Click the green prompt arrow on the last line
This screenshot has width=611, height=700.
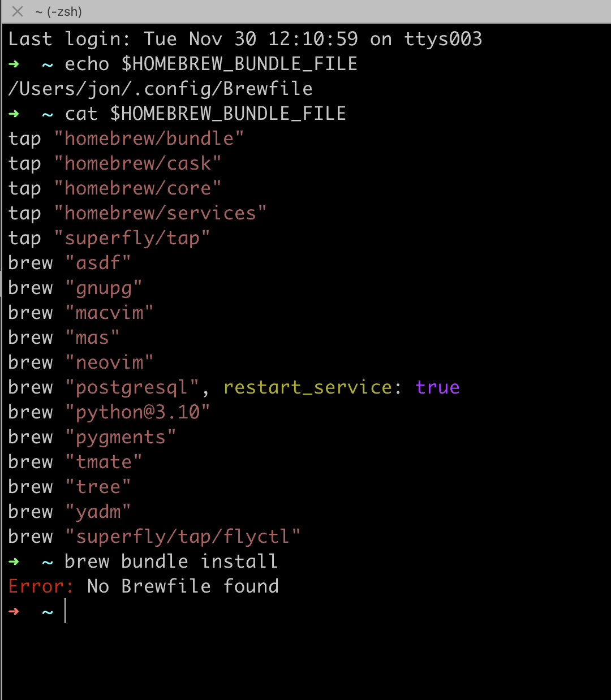14,611
